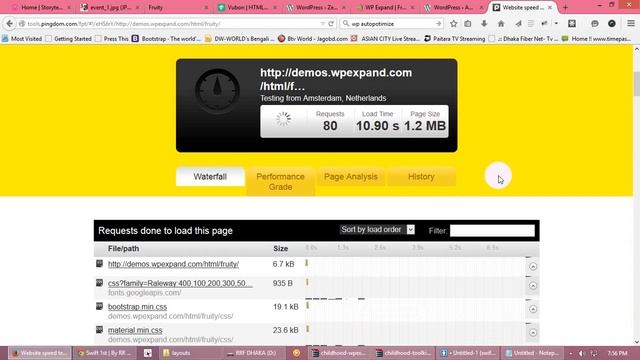Click the Load Time 10.90 s value
The width and height of the screenshot is (640, 360).
pyautogui.click(x=377, y=126)
